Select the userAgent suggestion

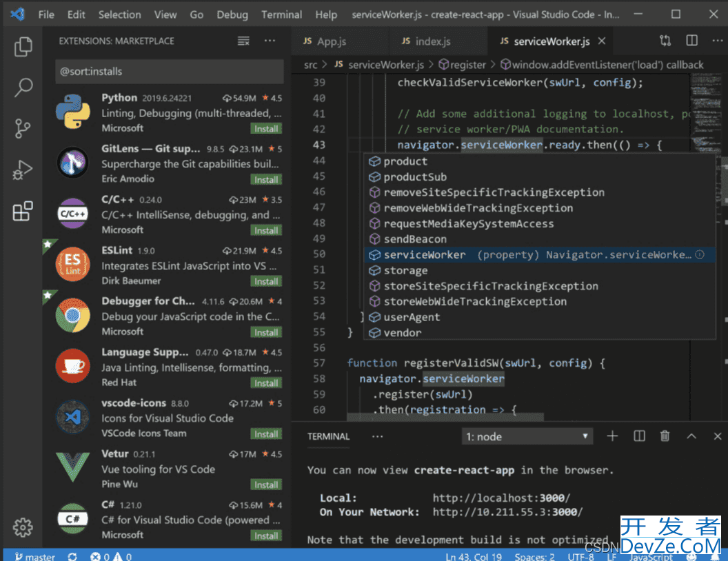pos(539,317)
